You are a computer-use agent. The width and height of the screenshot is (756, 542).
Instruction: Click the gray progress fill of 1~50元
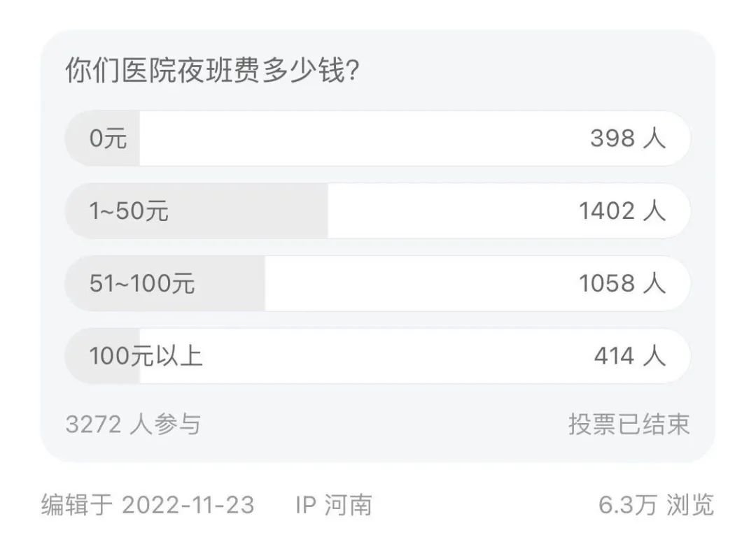pos(197,211)
